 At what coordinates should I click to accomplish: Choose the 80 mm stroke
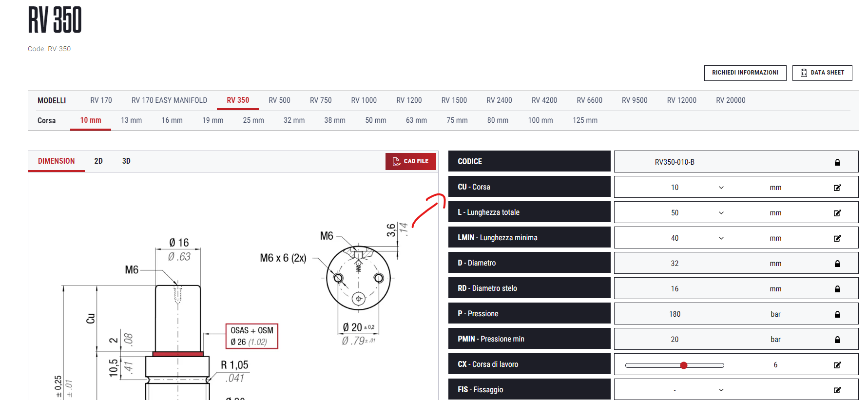pyautogui.click(x=498, y=120)
